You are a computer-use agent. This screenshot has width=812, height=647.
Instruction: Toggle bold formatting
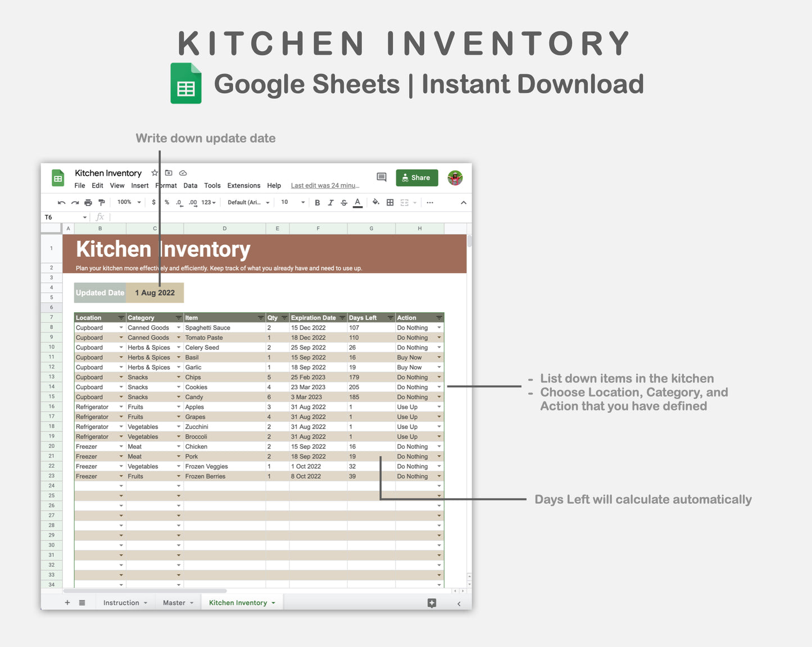click(317, 202)
